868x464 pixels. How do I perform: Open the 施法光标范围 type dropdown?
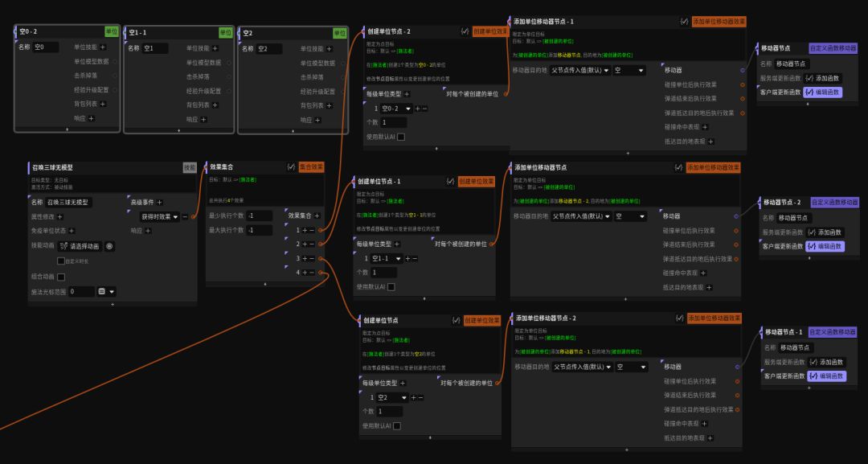click(x=106, y=291)
